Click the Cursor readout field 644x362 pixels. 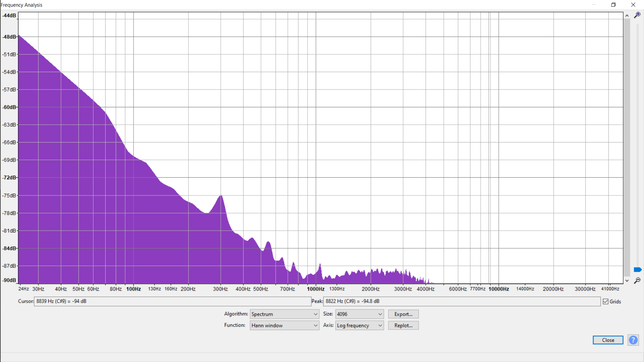(x=172, y=301)
